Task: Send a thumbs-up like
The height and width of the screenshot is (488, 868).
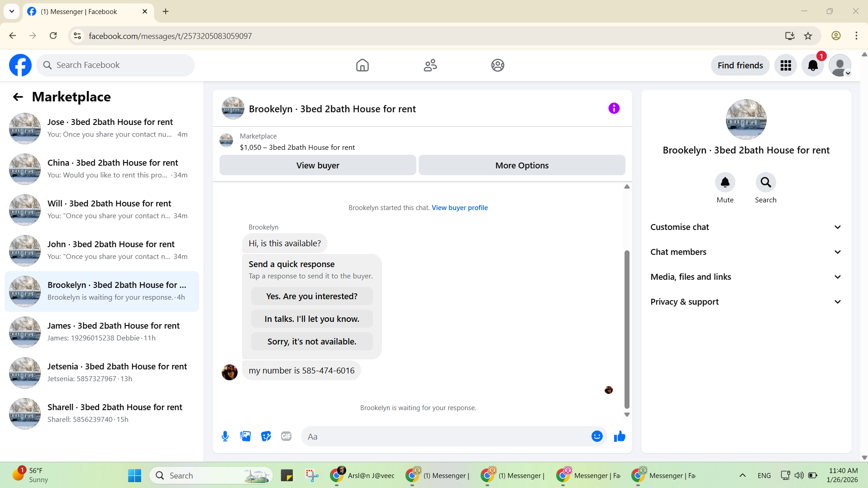Action: [x=620, y=436]
